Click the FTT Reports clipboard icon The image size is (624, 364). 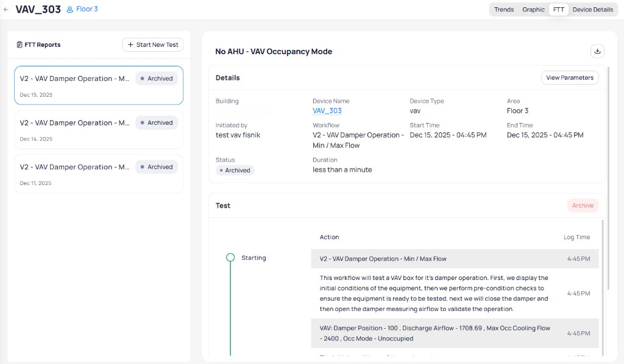coord(19,44)
